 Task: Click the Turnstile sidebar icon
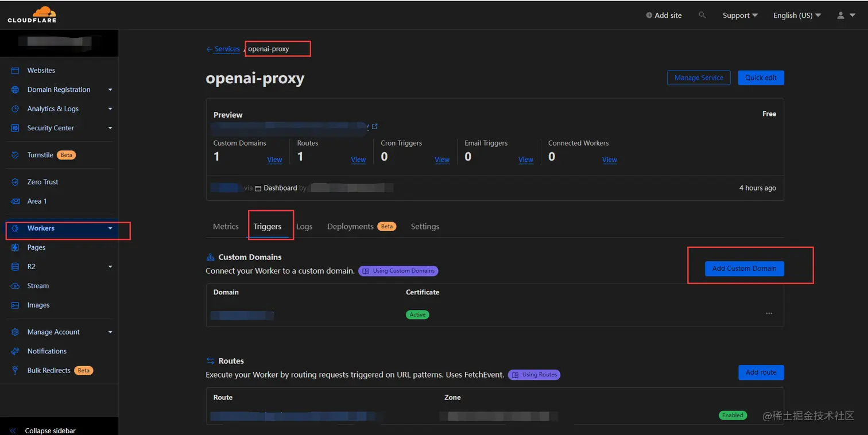pyautogui.click(x=15, y=155)
